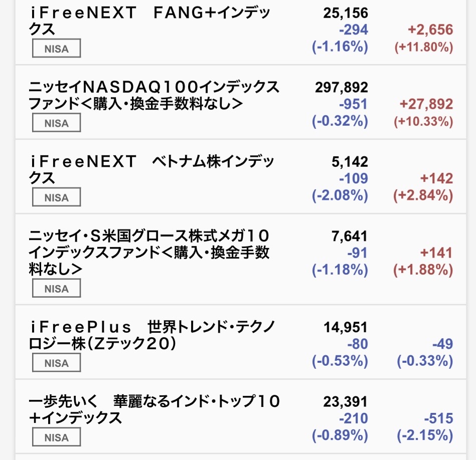
Task: Click NISA badge under Z-Tech 20 fund
Action: tap(57, 362)
